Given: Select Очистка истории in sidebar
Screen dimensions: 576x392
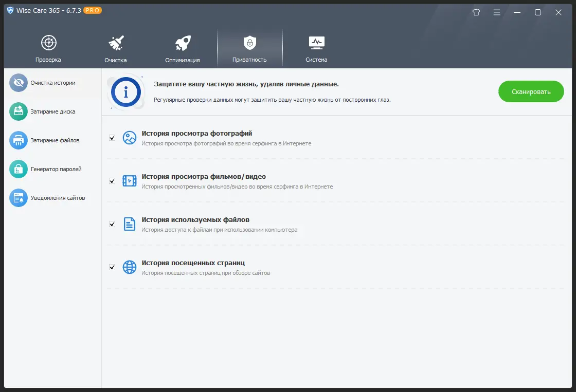Looking at the screenshot, I should click(x=52, y=83).
